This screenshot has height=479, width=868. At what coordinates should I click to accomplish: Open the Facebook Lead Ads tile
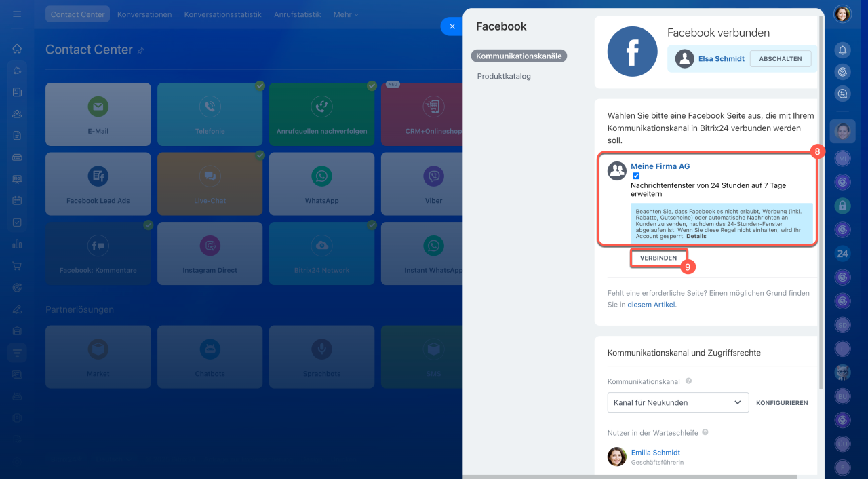click(x=98, y=184)
